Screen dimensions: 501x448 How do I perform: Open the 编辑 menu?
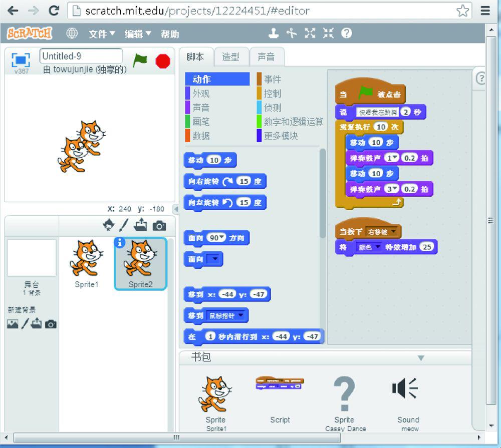pos(138,34)
